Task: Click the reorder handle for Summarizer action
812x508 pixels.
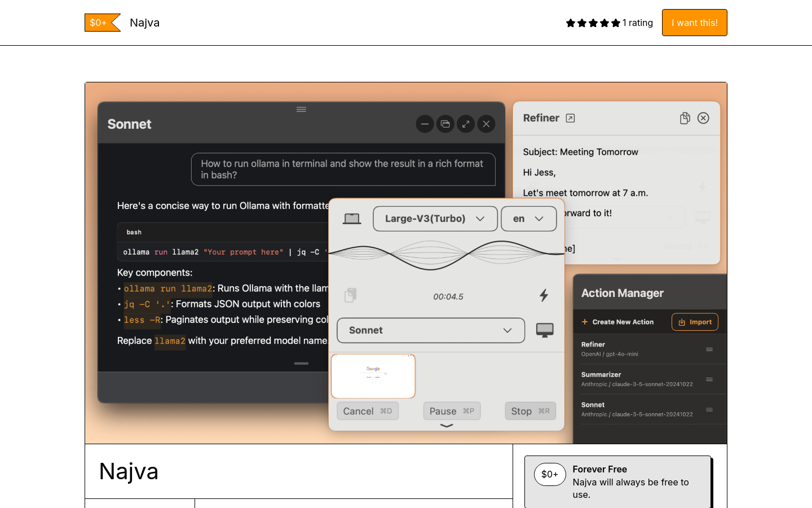Action: pos(709,379)
